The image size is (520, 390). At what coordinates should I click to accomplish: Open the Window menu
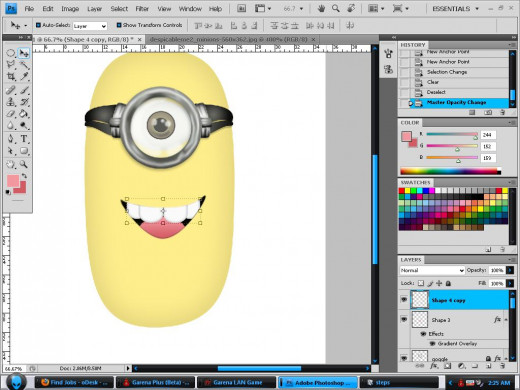click(190, 9)
